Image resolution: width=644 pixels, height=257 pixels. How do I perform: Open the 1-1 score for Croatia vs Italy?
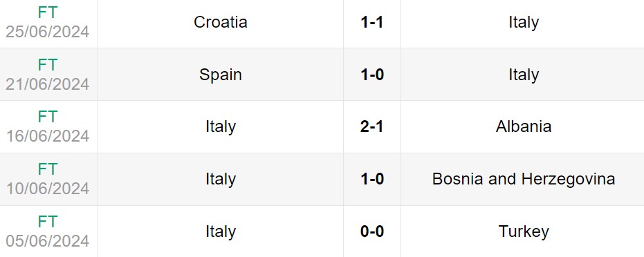(x=372, y=22)
